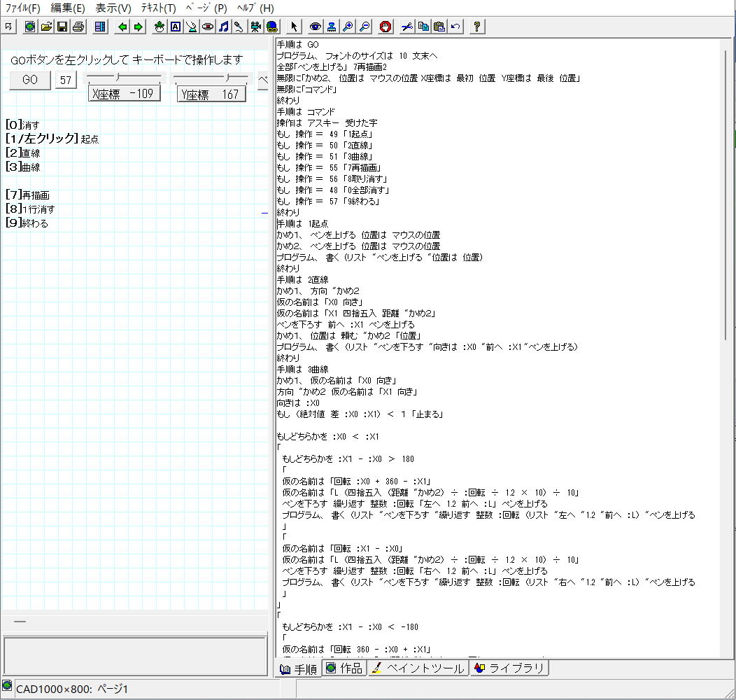Paste with the clipboard icon
This screenshot has width=736, height=700.
tap(439, 27)
